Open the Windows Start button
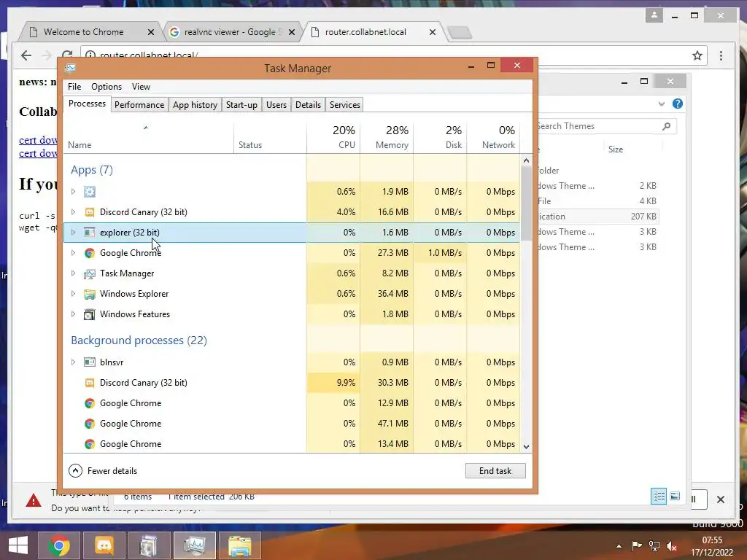Screen dimensions: 747x560 (x=18, y=545)
